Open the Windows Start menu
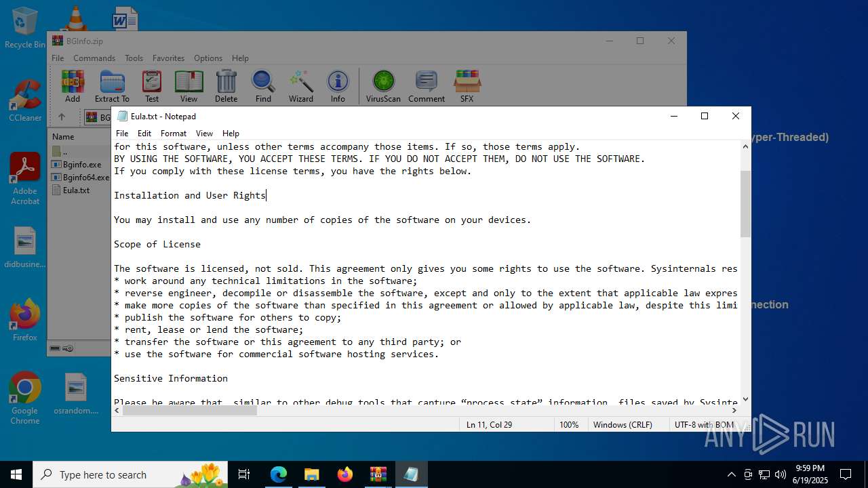Screen dimensions: 868x488 click(x=16, y=474)
